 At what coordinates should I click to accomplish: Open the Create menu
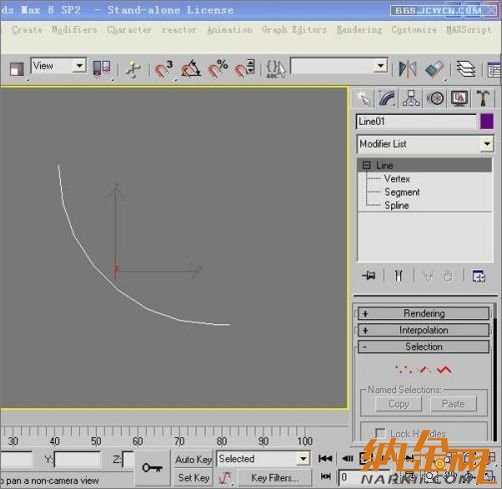pyautogui.click(x=27, y=30)
